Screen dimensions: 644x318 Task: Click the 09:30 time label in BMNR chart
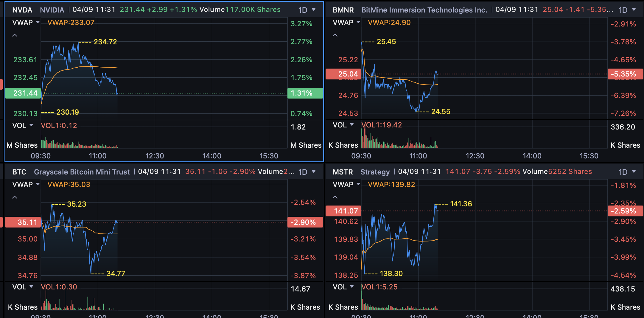[x=361, y=156]
